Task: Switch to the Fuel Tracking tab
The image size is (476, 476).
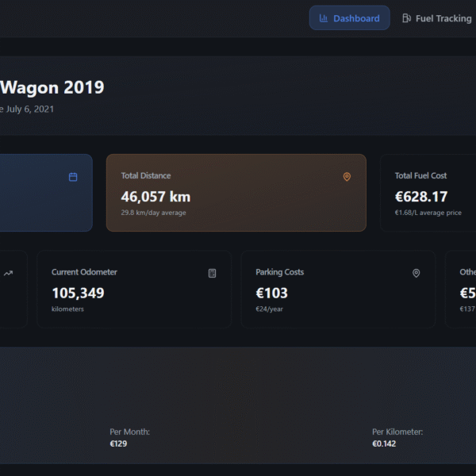Action: [x=443, y=18]
